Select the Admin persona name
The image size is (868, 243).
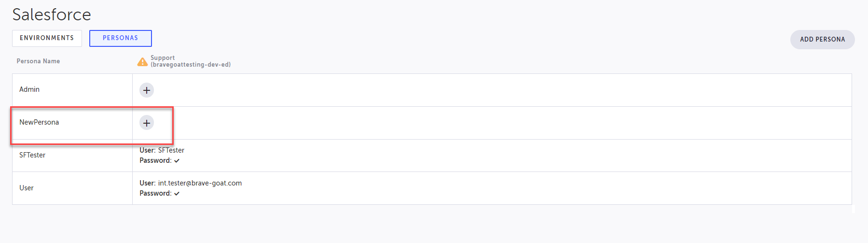(x=29, y=89)
